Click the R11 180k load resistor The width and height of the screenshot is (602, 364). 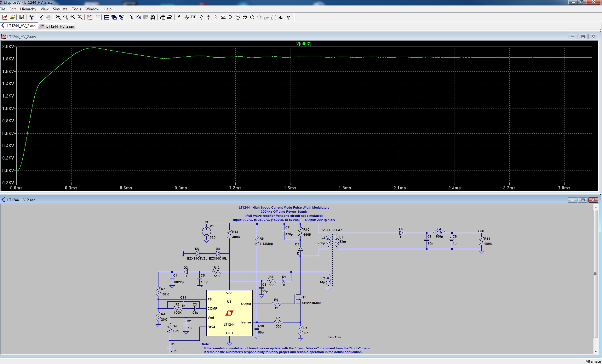pos(481,241)
